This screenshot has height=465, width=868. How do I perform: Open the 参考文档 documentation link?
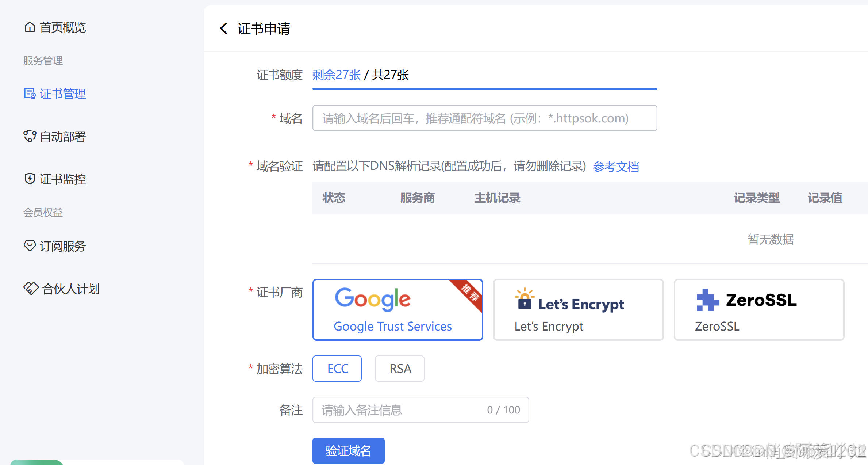tap(616, 167)
